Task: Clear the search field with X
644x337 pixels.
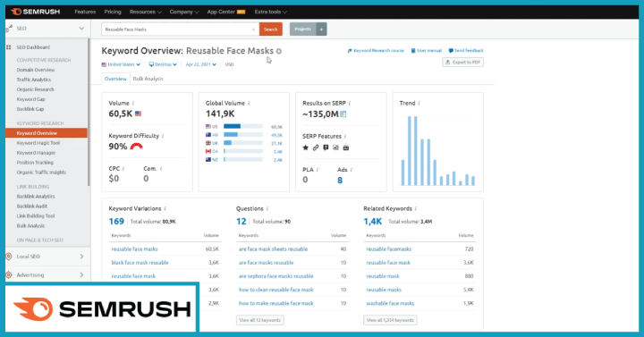Action: click(x=253, y=29)
